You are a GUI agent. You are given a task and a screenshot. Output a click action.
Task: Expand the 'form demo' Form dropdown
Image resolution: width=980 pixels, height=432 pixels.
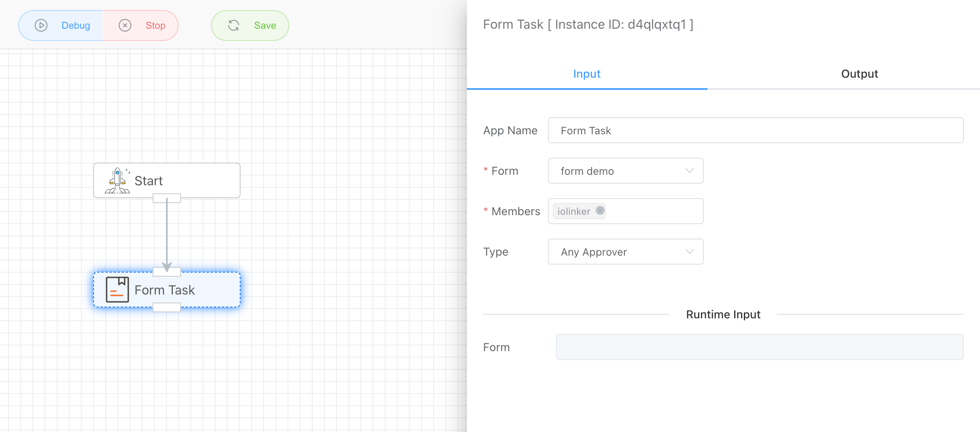coord(625,171)
